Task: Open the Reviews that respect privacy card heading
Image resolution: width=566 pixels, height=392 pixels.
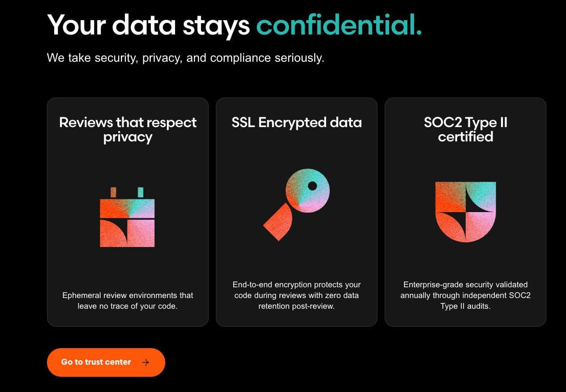Action: [128, 129]
